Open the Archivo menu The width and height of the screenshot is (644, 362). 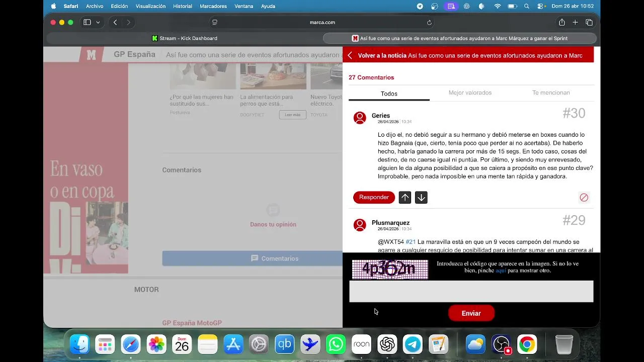click(x=95, y=6)
